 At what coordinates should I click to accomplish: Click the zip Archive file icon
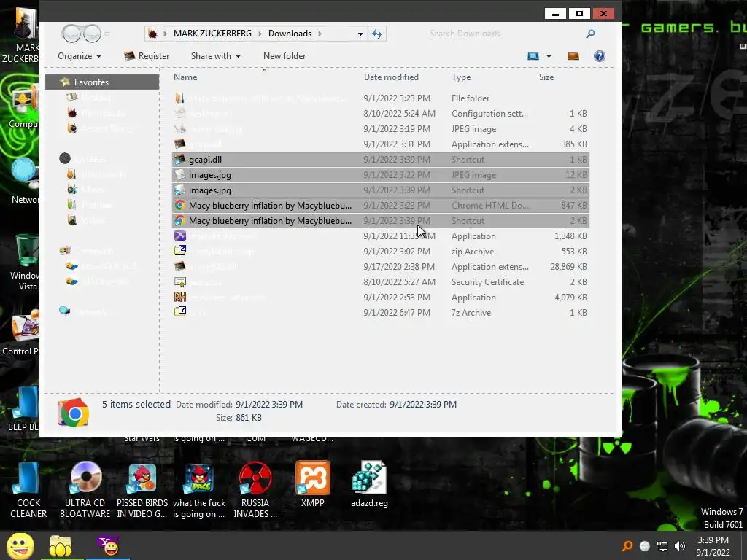(180, 251)
